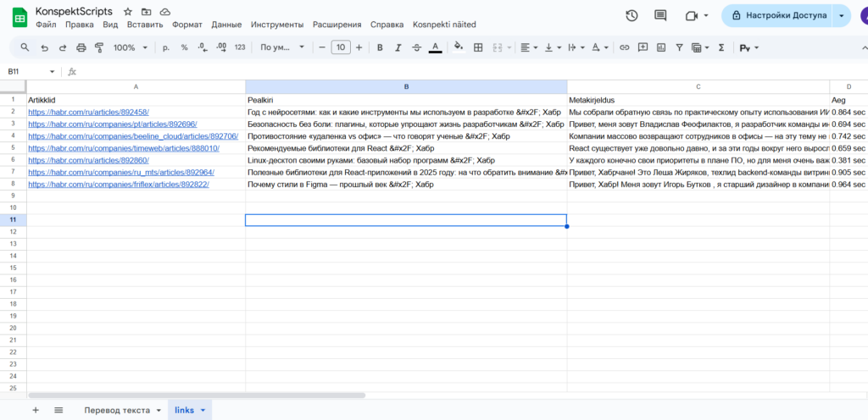Open version history clock icon

coord(632,15)
